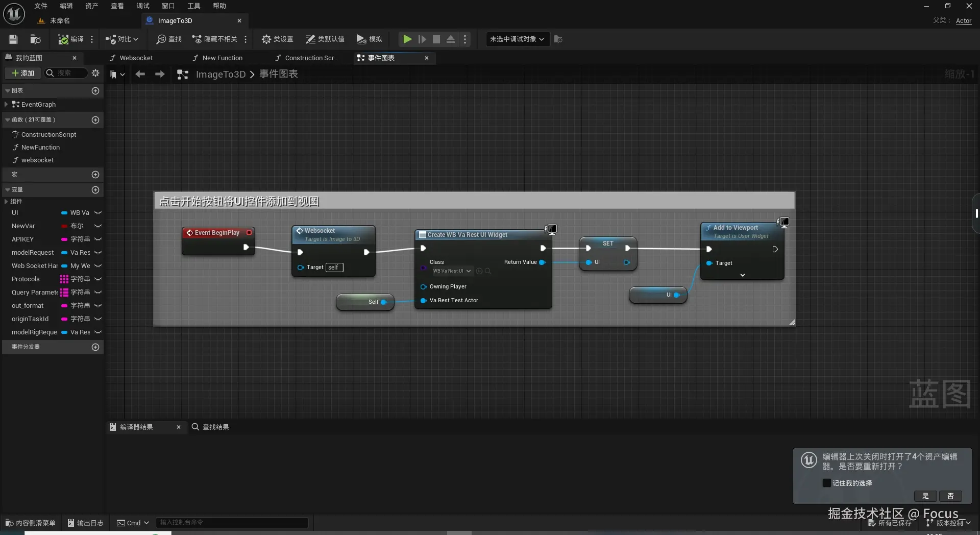This screenshot has width=980, height=535.
Task: Navigate back with the left arrow icon
Action: pos(140,75)
